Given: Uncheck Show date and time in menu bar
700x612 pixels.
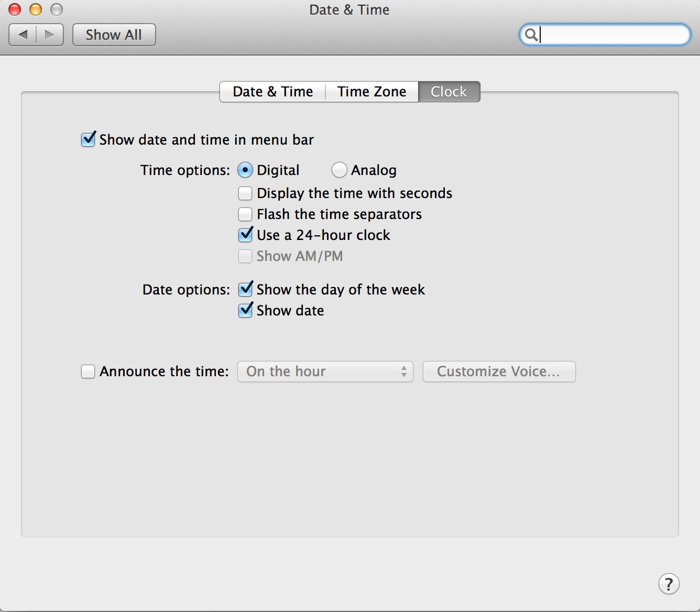Looking at the screenshot, I should click(x=88, y=139).
